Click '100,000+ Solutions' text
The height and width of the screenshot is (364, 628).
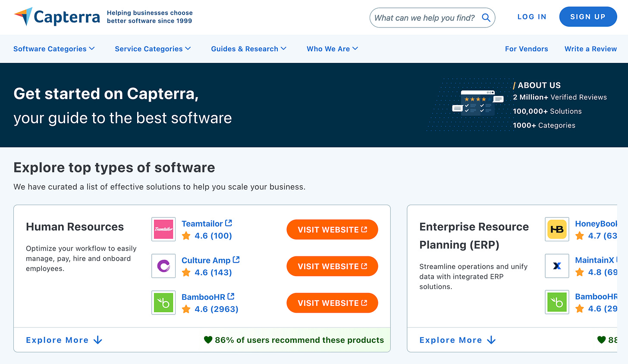point(547,111)
